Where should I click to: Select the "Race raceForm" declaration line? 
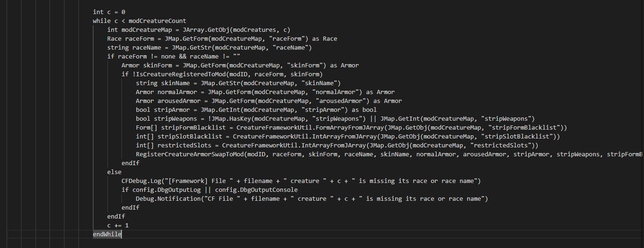[222, 38]
